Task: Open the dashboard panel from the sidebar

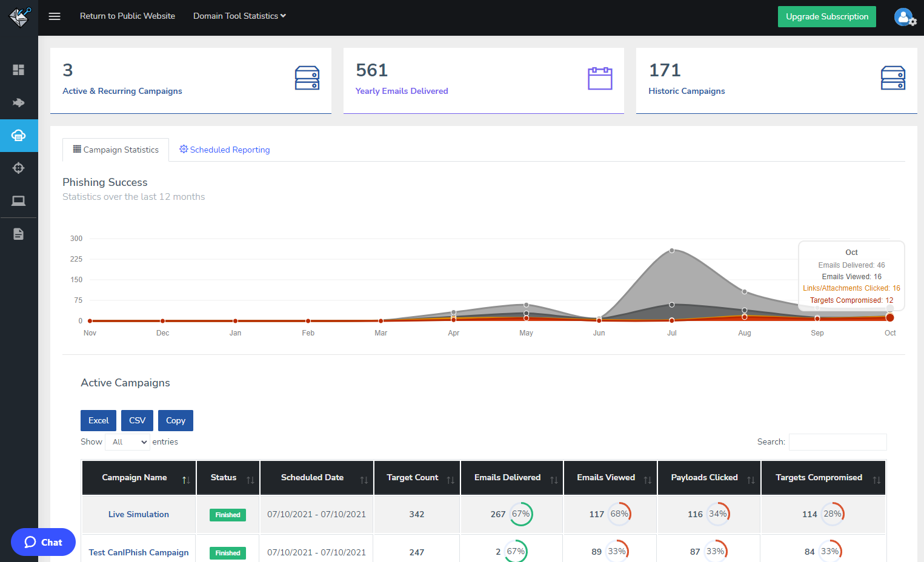Action: click(x=18, y=70)
